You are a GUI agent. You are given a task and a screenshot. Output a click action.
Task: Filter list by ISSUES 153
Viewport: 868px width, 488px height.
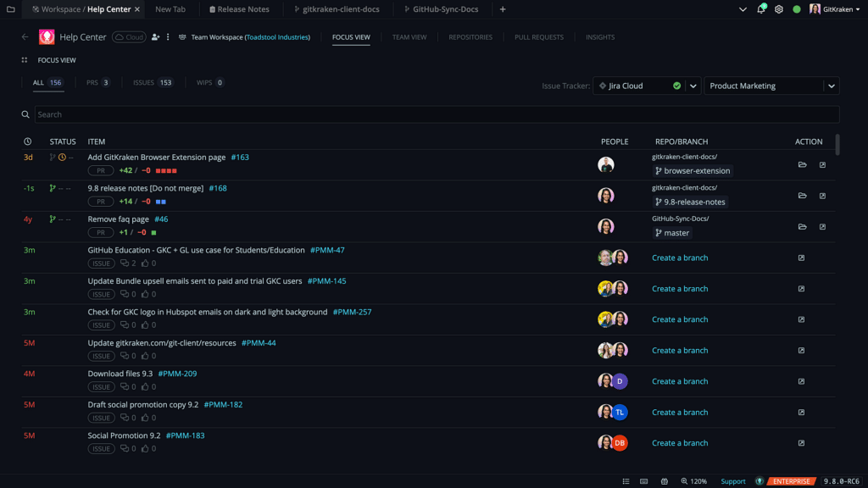click(153, 83)
